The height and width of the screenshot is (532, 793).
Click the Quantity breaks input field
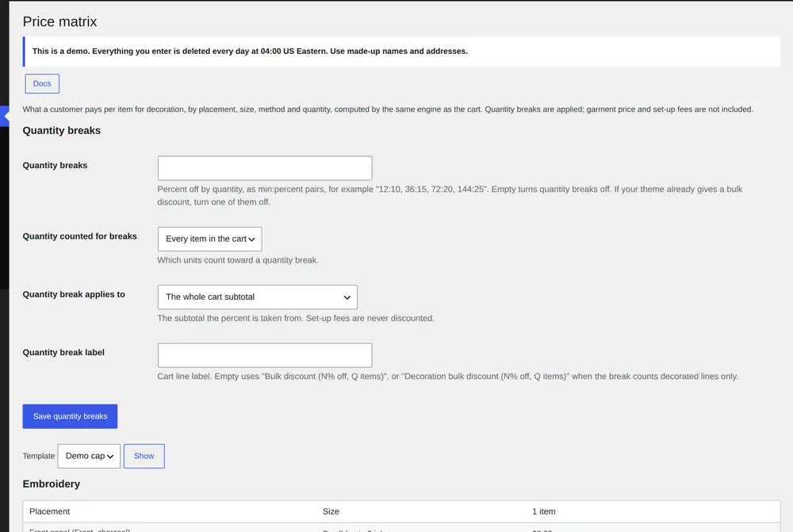pyautogui.click(x=265, y=168)
